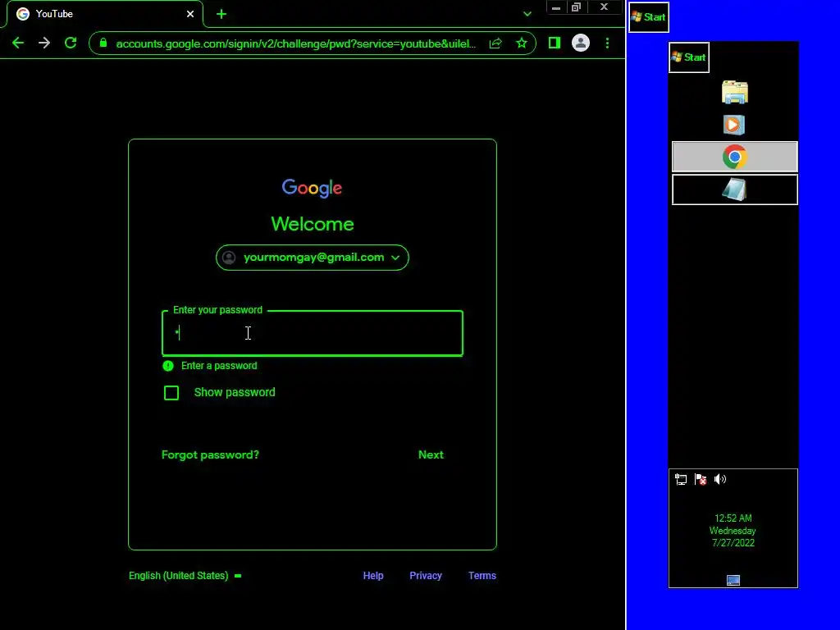Image resolution: width=840 pixels, height=630 pixels.
Task: Minimize the Chrome window
Action: (556, 7)
